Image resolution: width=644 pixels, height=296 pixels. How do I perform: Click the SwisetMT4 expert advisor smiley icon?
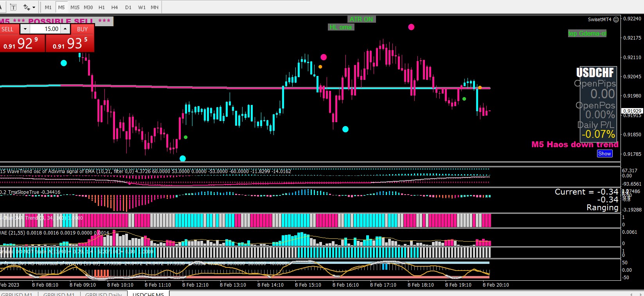(x=616, y=20)
